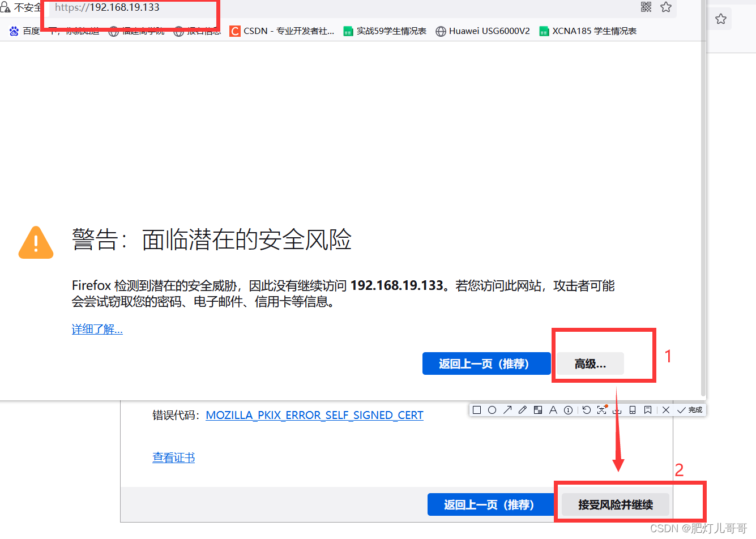Open the 详细了解... link

click(x=97, y=329)
